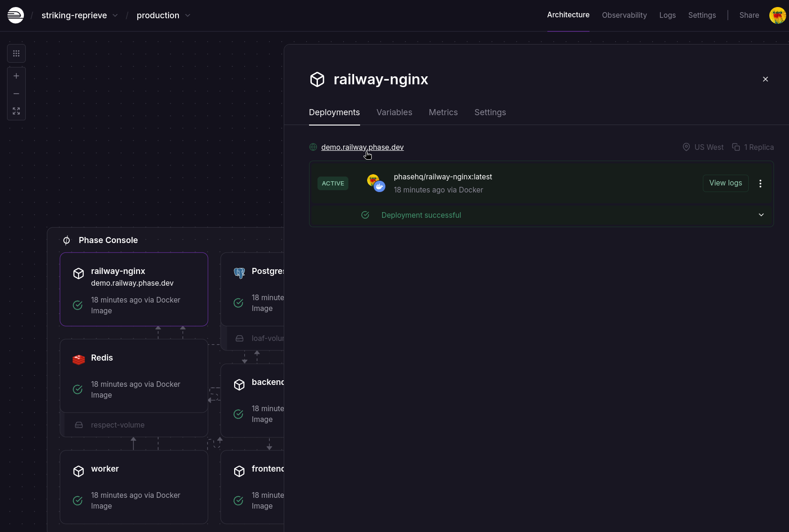Image resolution: width=789 pixels, height=532 pixels.
Task: Click the Redis service card icon
Action: pyautogui.click(x=79, y=359)
